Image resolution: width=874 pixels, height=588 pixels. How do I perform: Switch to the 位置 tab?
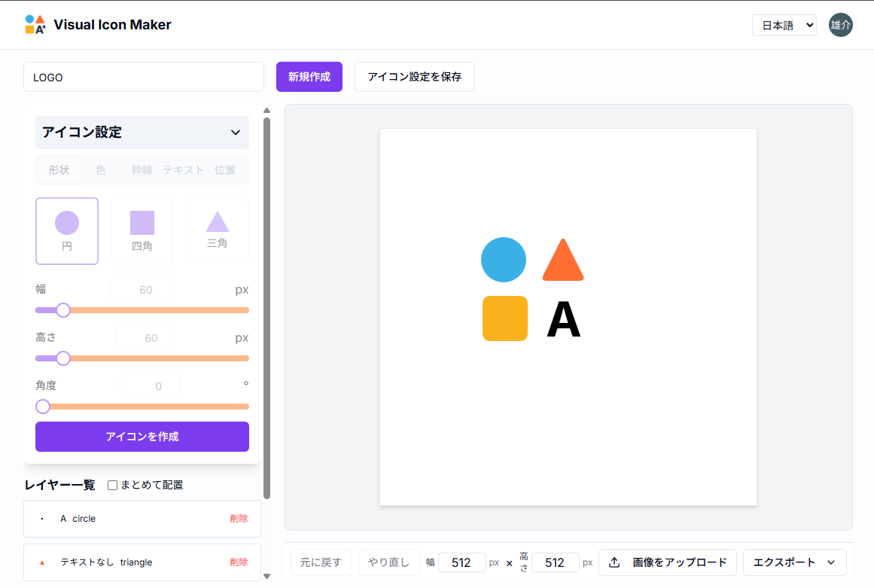(225, 170)
